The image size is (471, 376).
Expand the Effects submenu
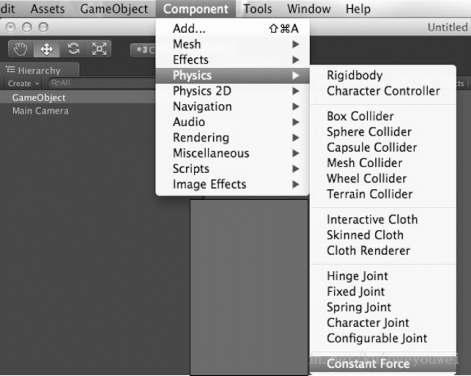click(233, 60)
